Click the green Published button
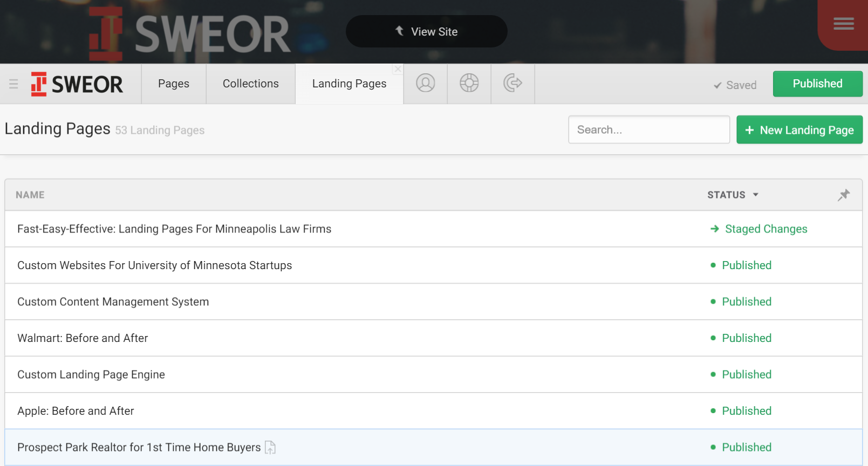868x466 pixels. [817, 84]
